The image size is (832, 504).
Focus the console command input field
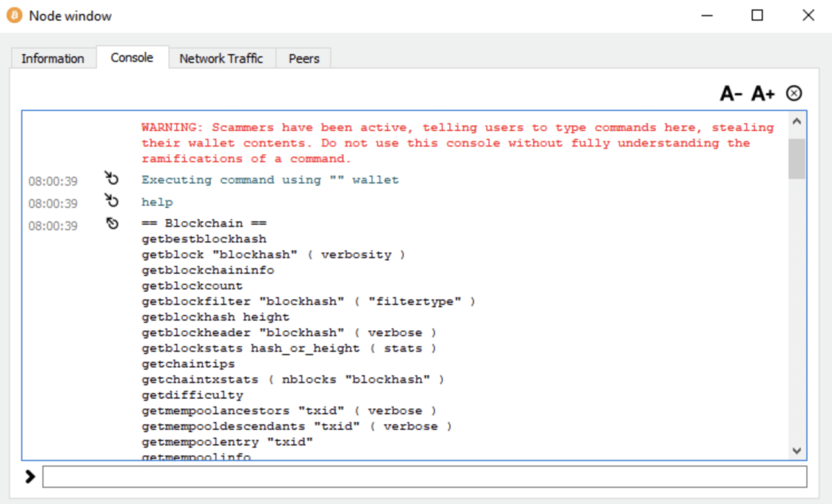424,477
